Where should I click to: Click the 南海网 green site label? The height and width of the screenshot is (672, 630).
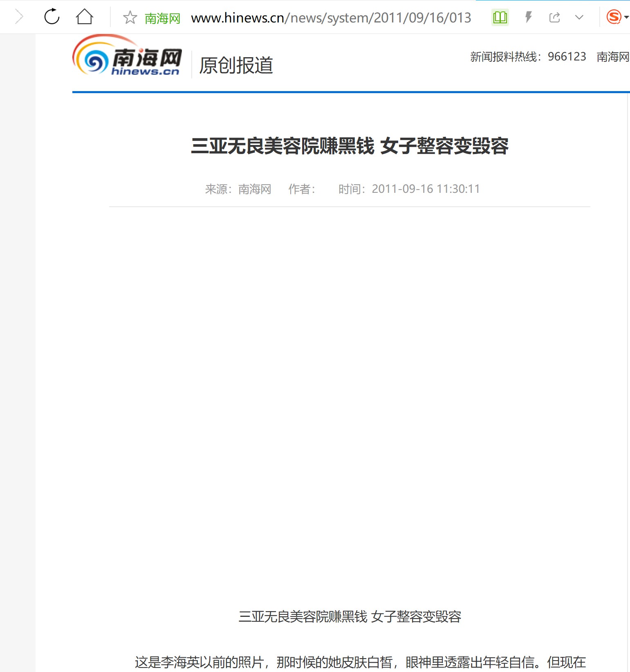pyautogui.click(x=162, y=18)
